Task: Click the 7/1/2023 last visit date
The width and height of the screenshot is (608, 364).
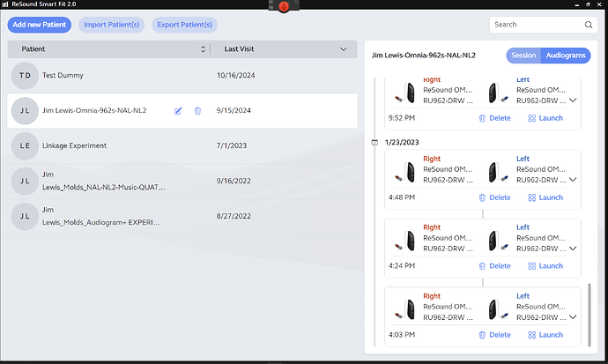Action: click(232, 145)
